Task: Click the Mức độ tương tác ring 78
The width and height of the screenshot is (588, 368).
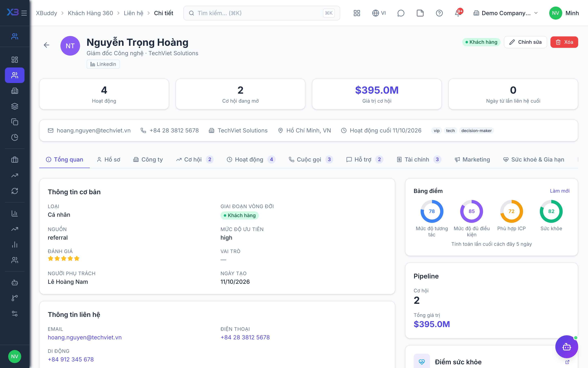Action: pyautogui.click(x=432, y=211)
